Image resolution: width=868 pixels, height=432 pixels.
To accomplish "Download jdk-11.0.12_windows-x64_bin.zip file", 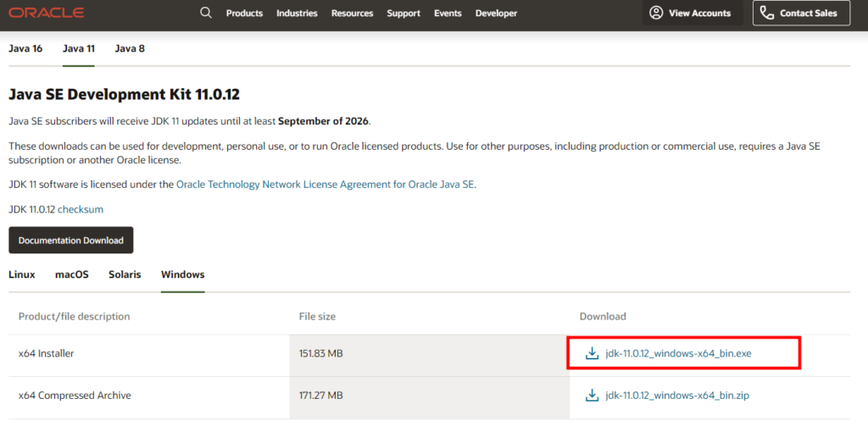I will coord(677,396).
